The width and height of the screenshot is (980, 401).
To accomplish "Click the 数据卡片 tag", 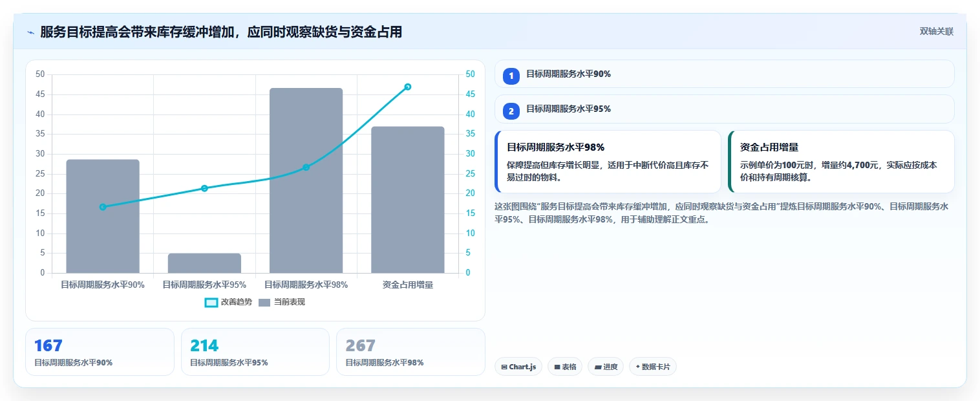I will [653, 367].
